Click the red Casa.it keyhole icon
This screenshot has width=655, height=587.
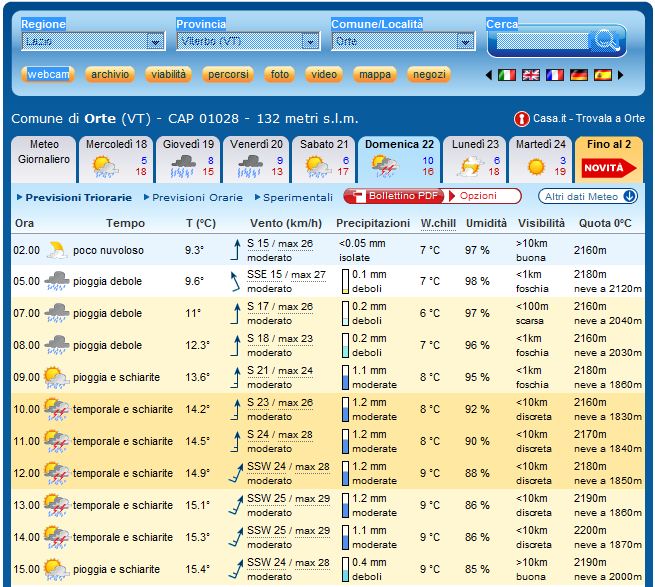[x=521, y=119]
